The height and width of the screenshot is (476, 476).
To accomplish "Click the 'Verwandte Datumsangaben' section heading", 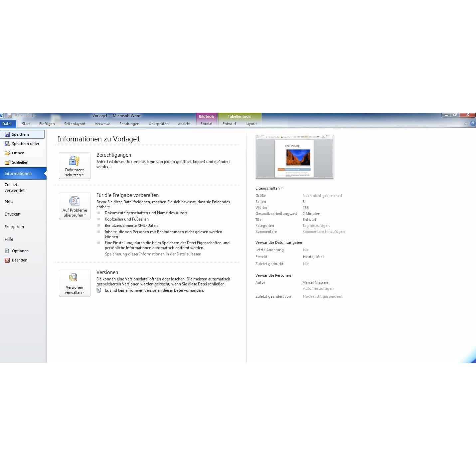I will click(279, 242).
